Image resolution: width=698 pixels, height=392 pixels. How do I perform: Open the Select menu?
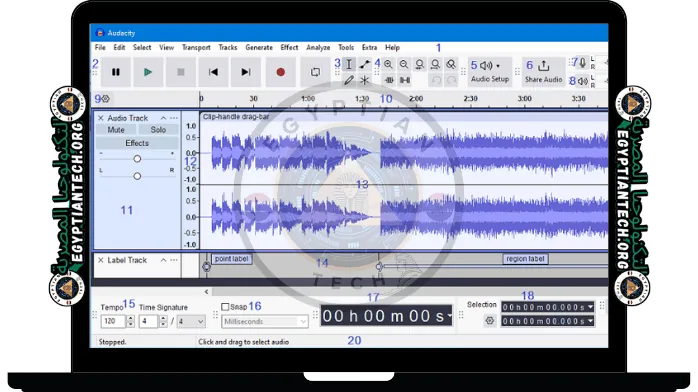pyautogui.click(x=142, y=47)
